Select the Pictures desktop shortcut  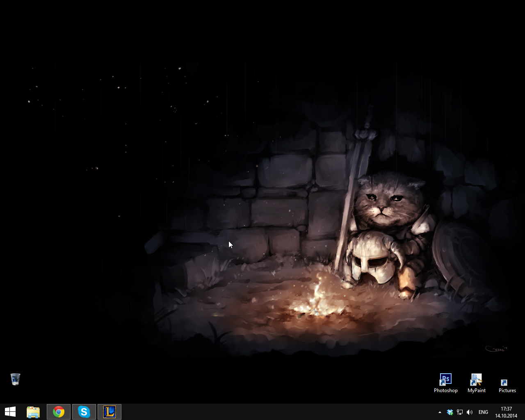tap(507, 386)
